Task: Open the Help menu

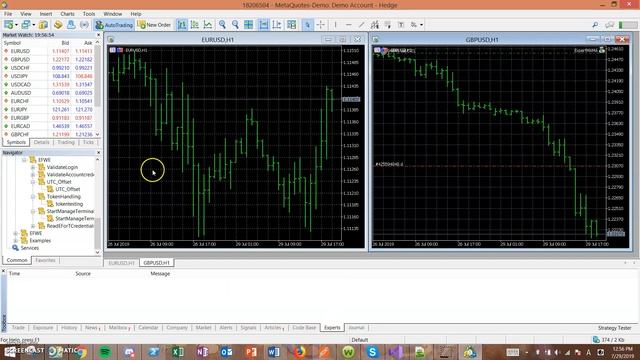Action: pos(136,14)
